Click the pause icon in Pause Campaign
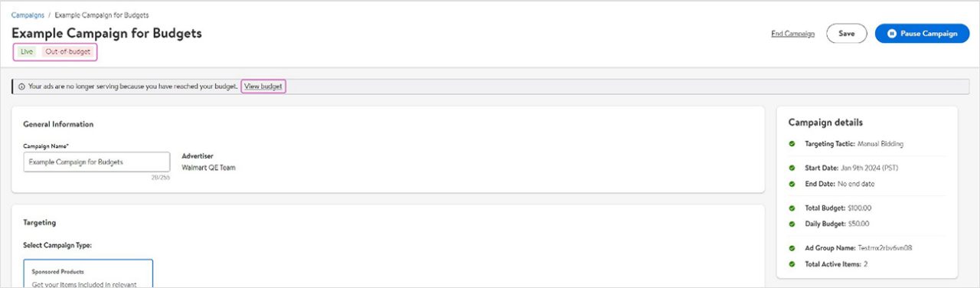 pos(891,34)
